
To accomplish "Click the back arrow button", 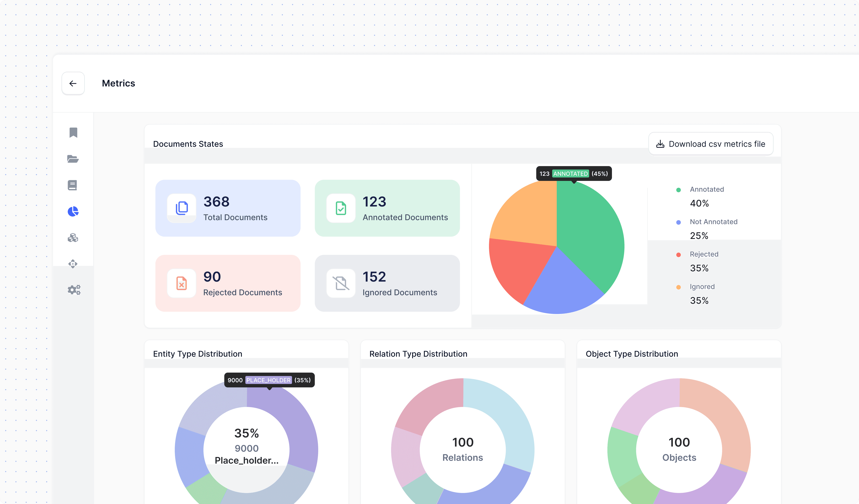I will pos(73,83).
